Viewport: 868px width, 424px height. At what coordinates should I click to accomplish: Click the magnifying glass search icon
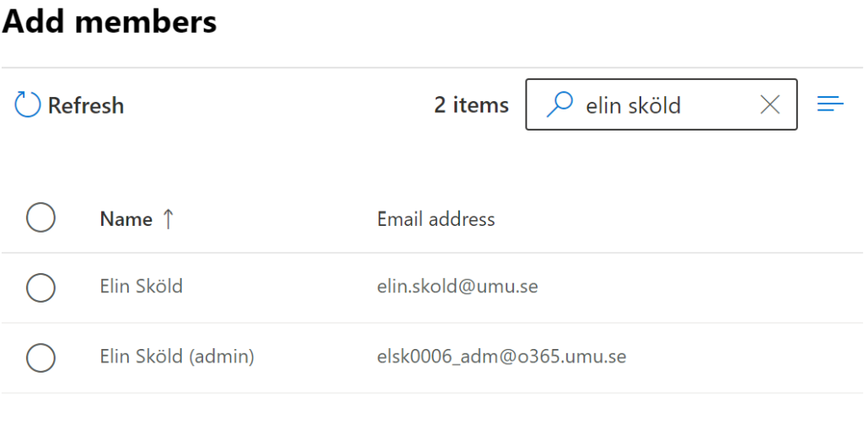pos(559,105)
